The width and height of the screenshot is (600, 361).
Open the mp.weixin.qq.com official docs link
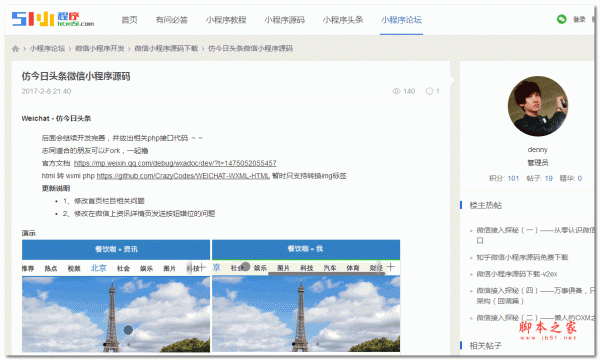pos(175,163)
